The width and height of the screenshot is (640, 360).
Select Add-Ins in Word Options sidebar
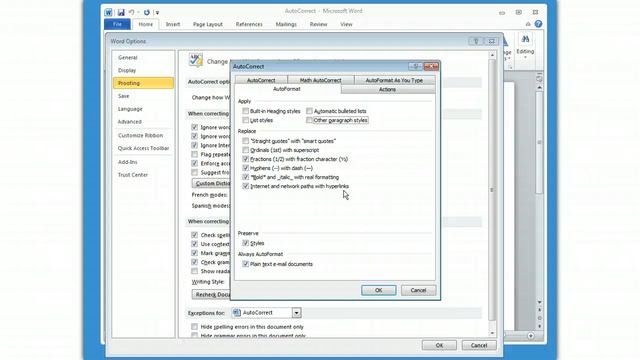pos(143,162)
